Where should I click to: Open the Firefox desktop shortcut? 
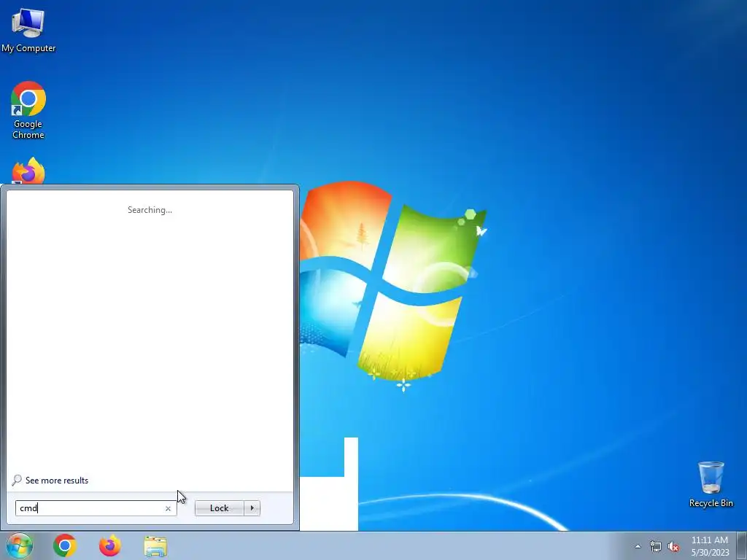[28, 171]
